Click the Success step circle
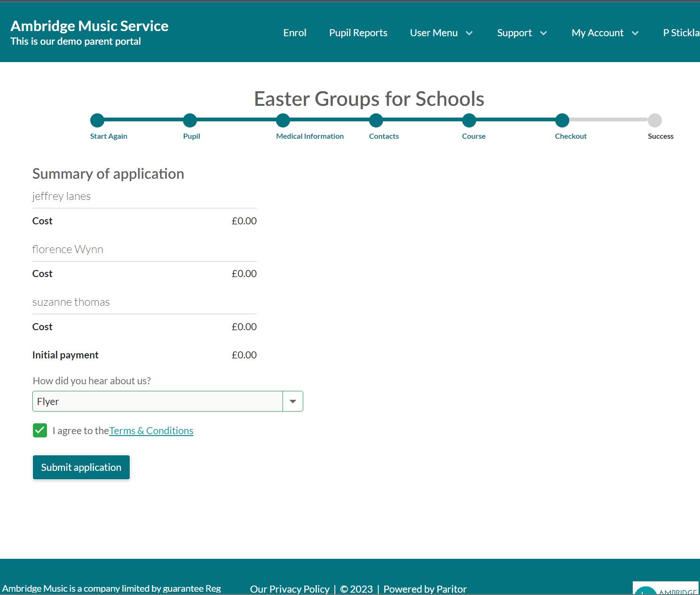 click(x=655, y=120)
